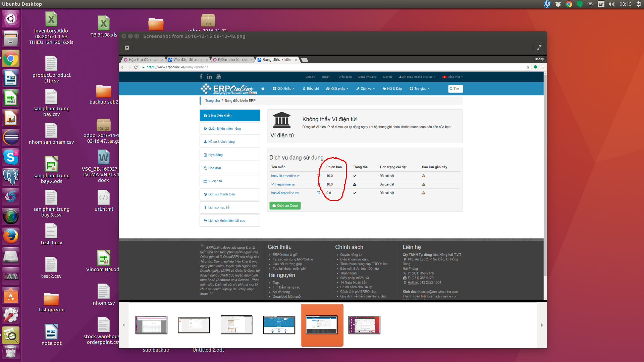Image resolution: width=644 pixels, height=362 pixels.
Task: Open v10.erponline.vn link in screenshot
Action: [x=283, y=185]
